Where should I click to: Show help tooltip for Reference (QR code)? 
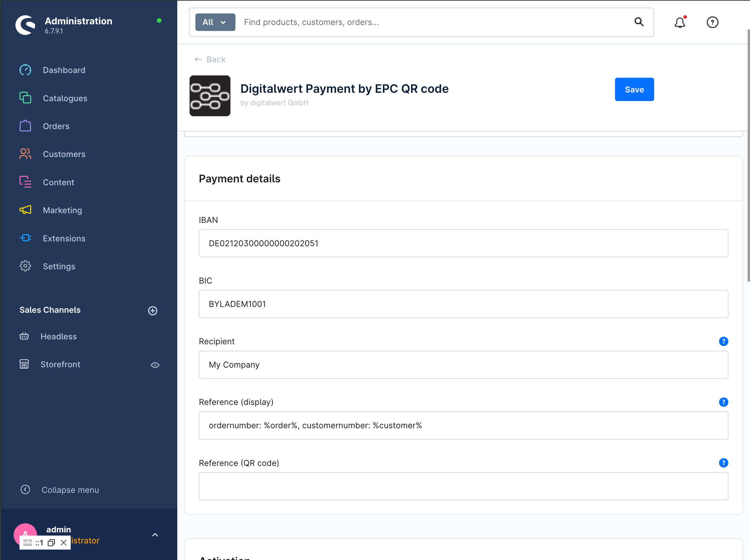(x=724, y=463)
